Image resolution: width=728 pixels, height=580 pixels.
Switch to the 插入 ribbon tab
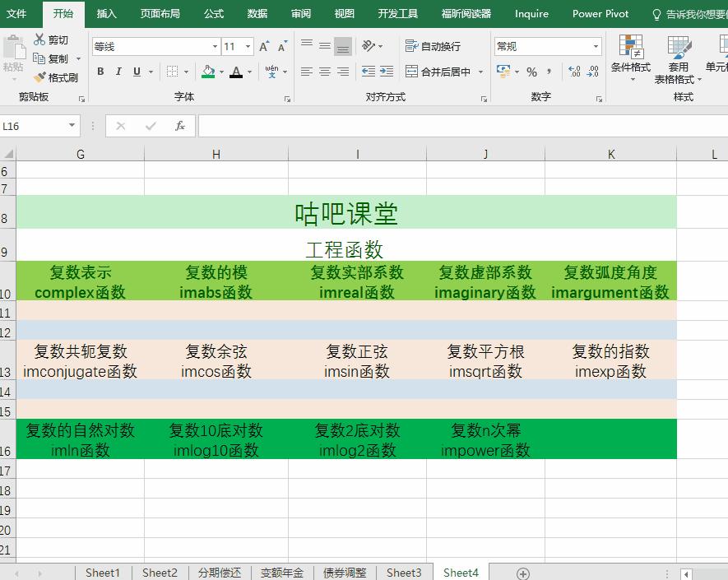click(x=106, y=14)
